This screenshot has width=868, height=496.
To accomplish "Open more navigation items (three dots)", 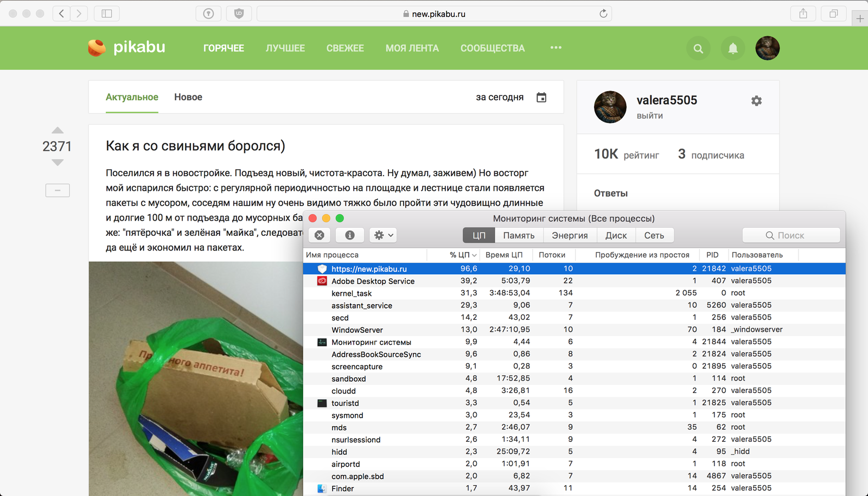I will click(556, 48).
